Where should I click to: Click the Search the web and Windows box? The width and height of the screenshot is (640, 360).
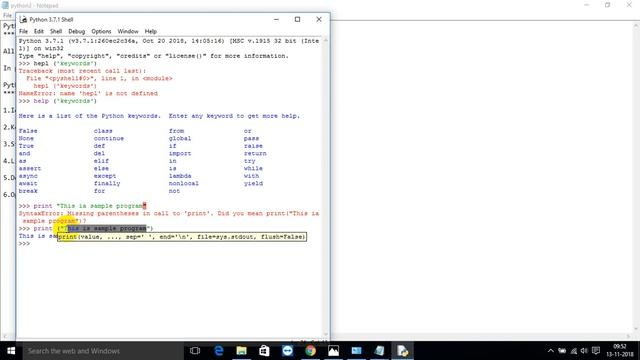pos(103,351)
